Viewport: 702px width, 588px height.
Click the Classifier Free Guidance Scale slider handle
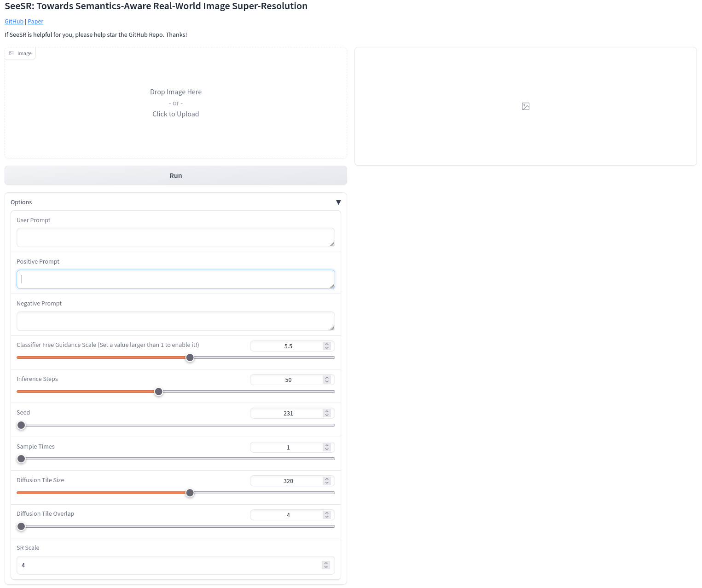click(190, 358)
